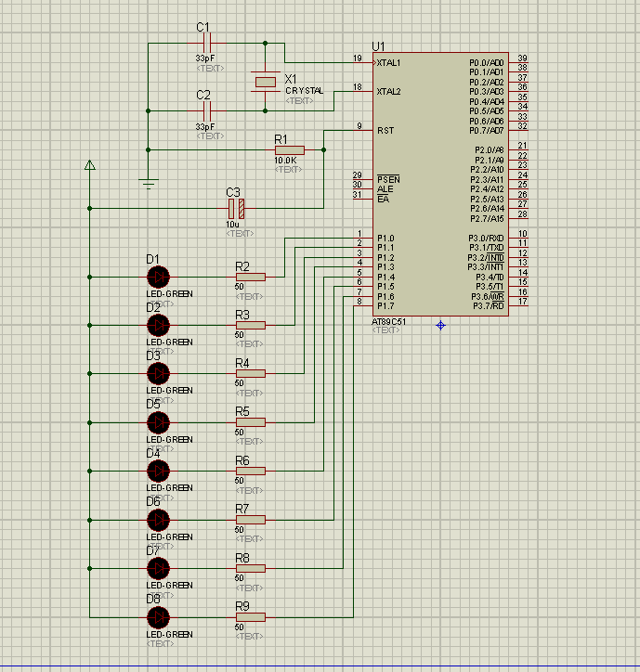
Task: Select LED D2 symbol
Action: (x=158, y=325)
